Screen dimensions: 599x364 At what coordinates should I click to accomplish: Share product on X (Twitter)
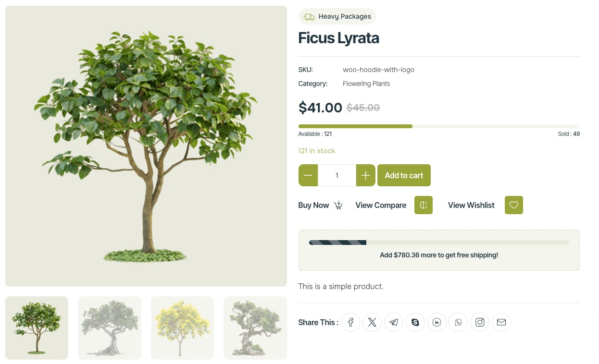[372, 322]
